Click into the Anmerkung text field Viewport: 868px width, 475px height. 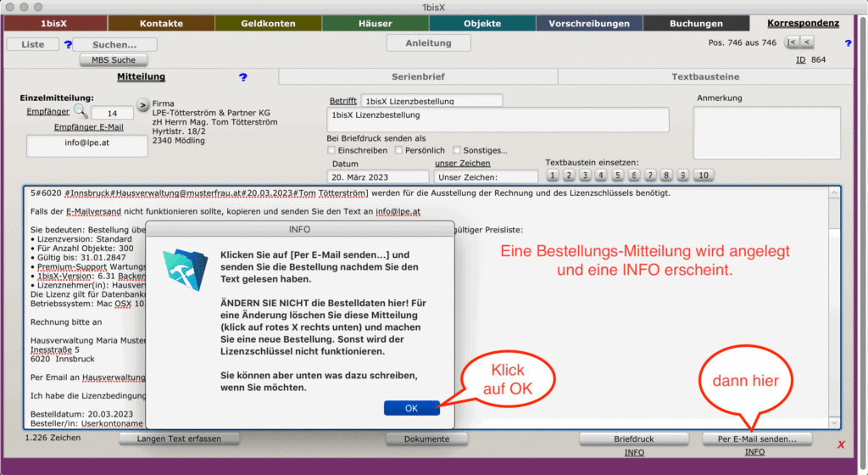766,132
